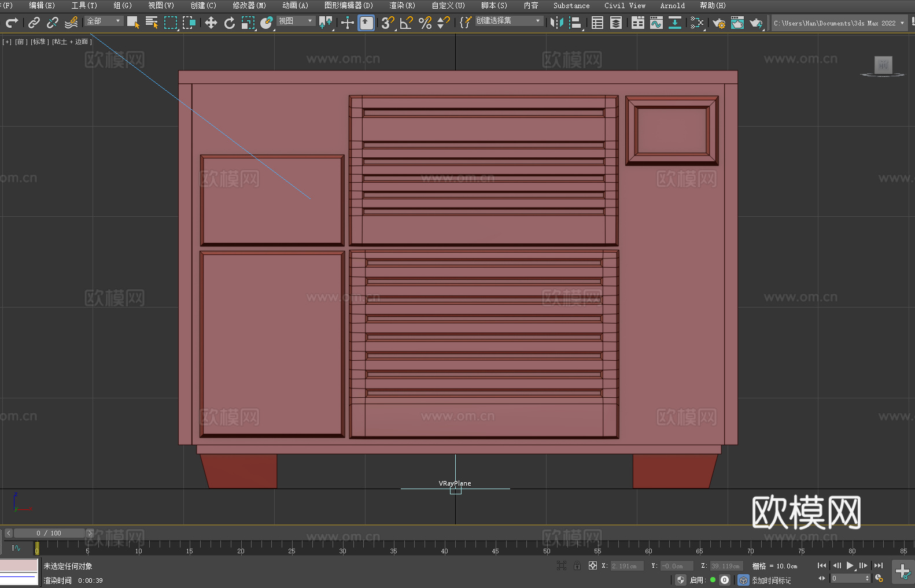
Task: Activate the Select Object tool
Action: tap(133, 23)
